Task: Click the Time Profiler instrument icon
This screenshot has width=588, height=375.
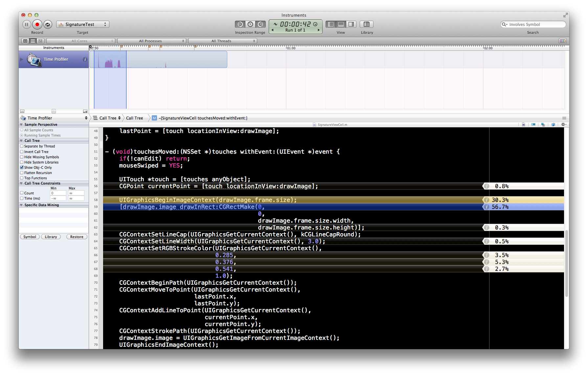Action: (x=34, y=60)
